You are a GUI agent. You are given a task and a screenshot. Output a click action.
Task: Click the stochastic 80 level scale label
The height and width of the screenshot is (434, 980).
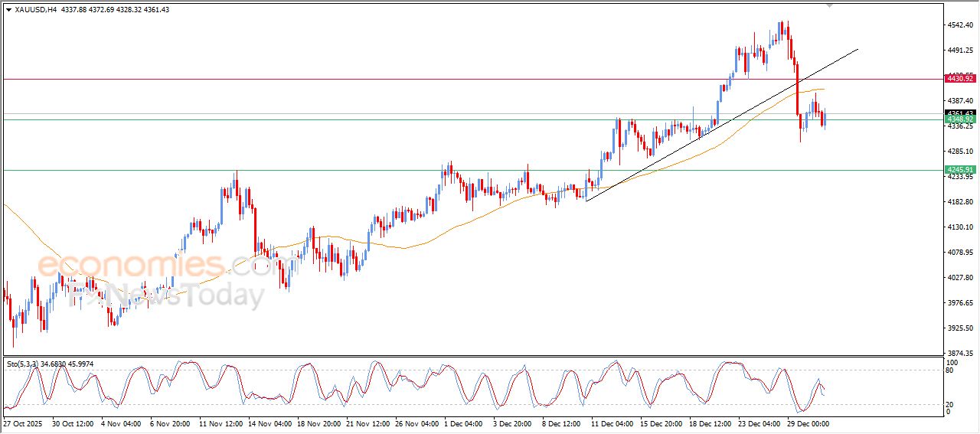click(952, 371)
